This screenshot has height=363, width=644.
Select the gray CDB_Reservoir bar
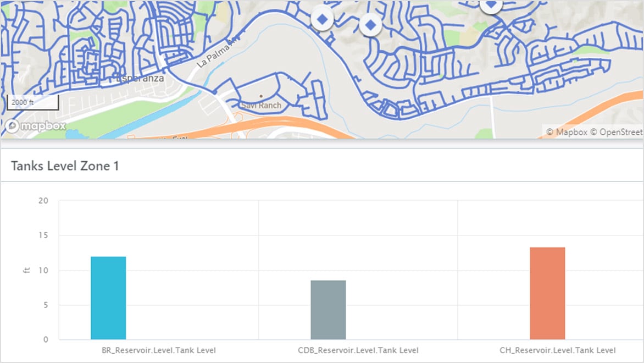tap(327, 310)
